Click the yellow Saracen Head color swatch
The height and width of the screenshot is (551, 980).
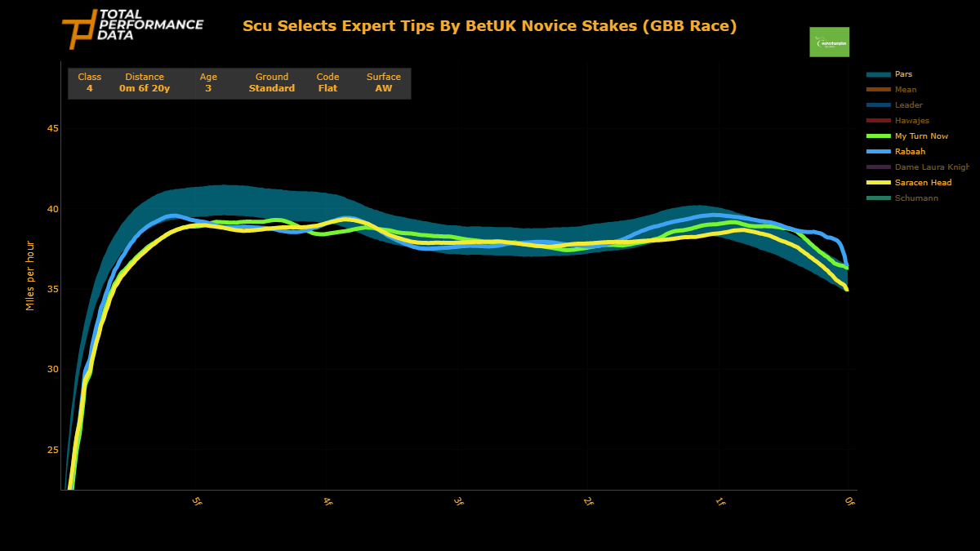tap(878, 183)
